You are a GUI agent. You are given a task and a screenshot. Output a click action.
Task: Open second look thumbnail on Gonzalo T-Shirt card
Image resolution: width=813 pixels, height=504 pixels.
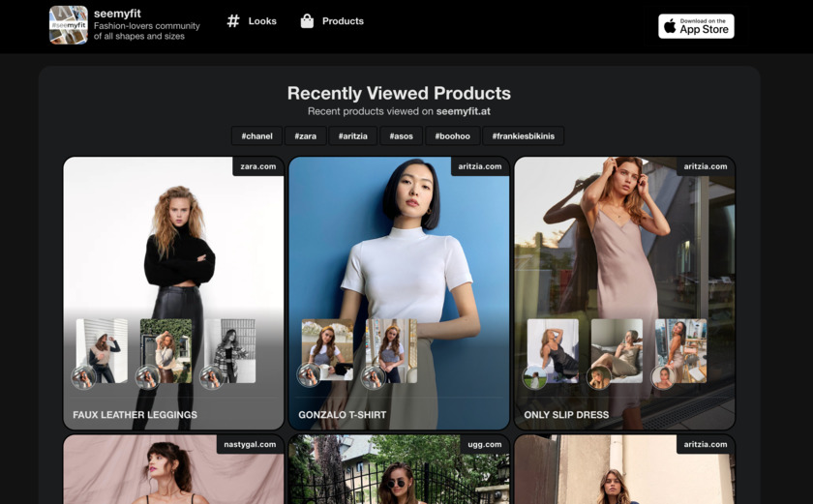[x=391, y=351]
